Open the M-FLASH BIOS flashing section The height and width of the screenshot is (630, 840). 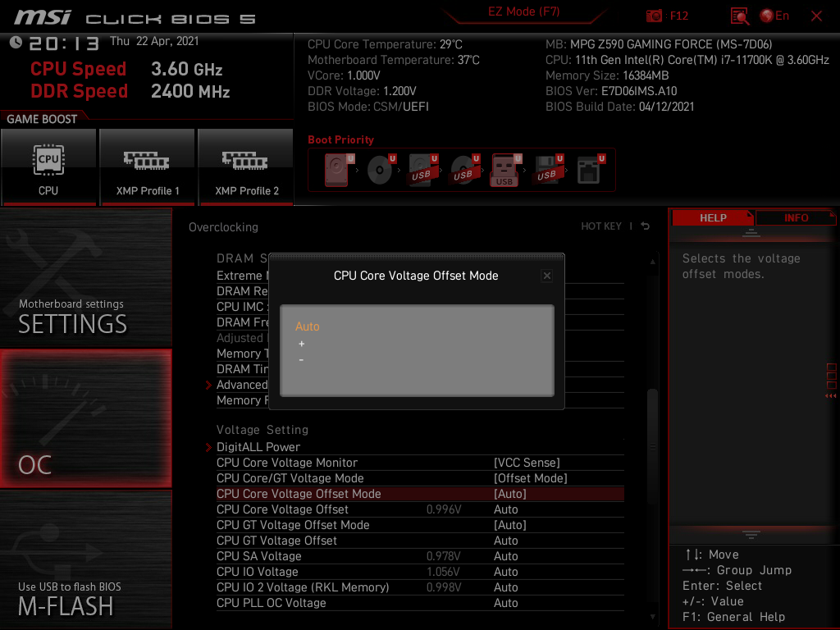pyautogui.click(x=85, y=559)
